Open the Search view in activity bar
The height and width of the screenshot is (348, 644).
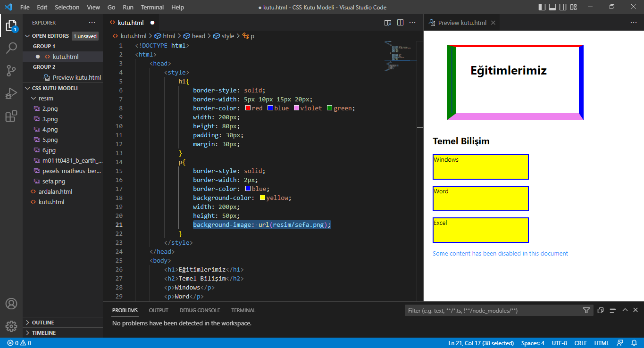pos(11,48)
